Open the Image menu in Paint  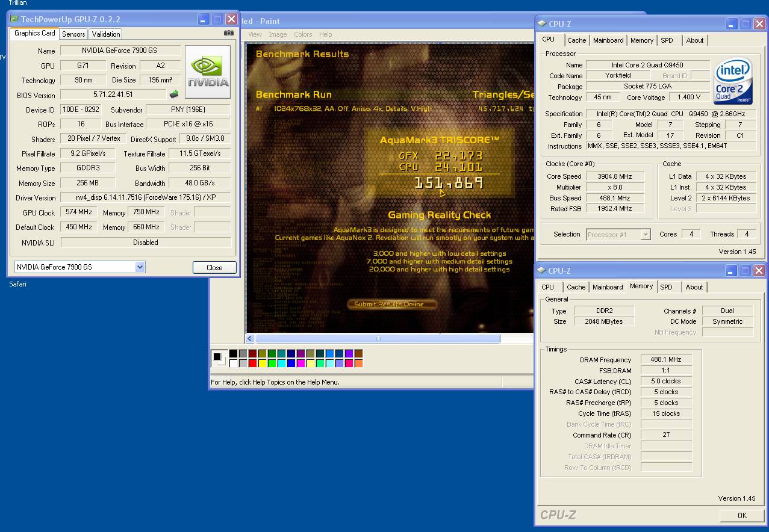(278, 34)
